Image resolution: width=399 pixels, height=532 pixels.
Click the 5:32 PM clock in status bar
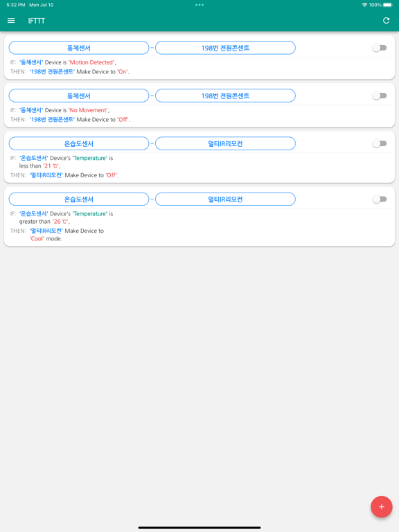click(16, 5)
